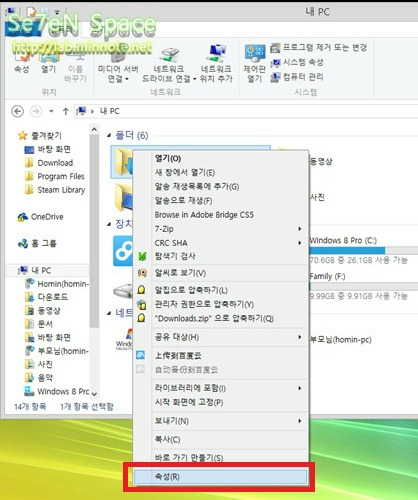The height and width of the screenshot is (500, 418).
Task: Click 프로그램 제거 또는 변경
Action: [x=318, y=48]
